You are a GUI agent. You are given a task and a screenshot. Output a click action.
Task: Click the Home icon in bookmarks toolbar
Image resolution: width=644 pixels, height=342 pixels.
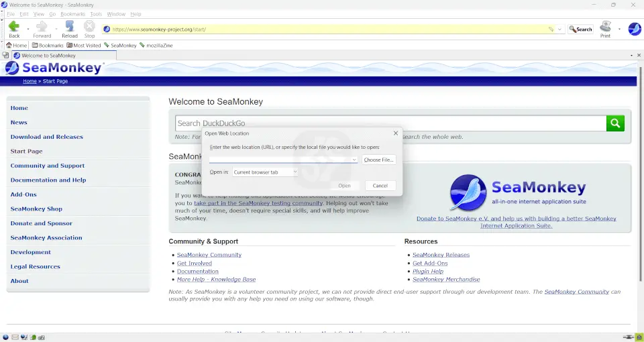tap(16, 46)
